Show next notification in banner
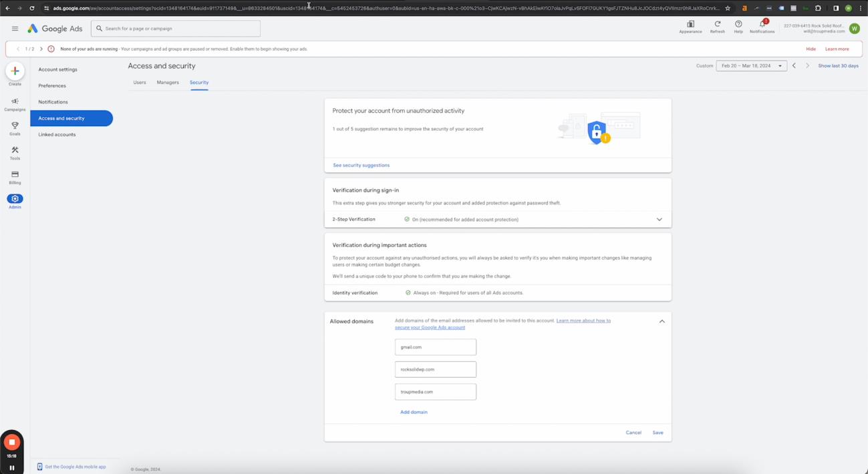This screenshot has width=868, height=474. pos(41,49)
